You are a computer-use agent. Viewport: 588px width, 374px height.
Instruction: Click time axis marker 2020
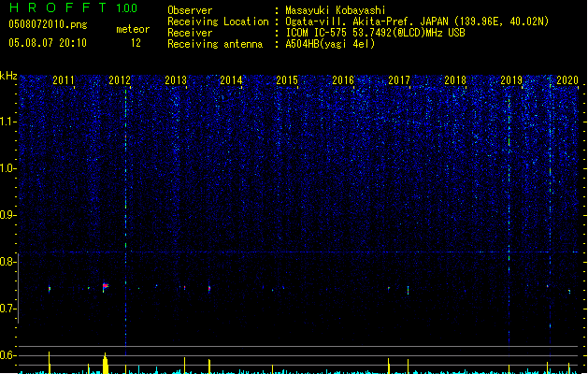(x=567, y=80)
